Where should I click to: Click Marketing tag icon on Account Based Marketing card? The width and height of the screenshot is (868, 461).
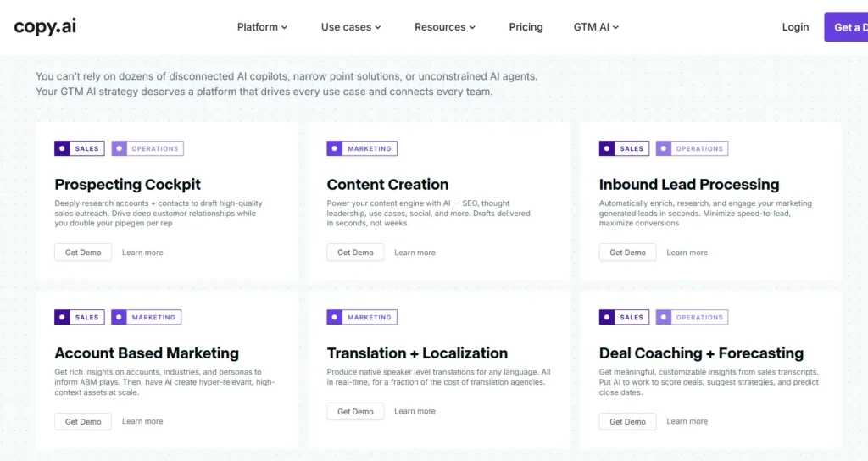coord(120,318)
